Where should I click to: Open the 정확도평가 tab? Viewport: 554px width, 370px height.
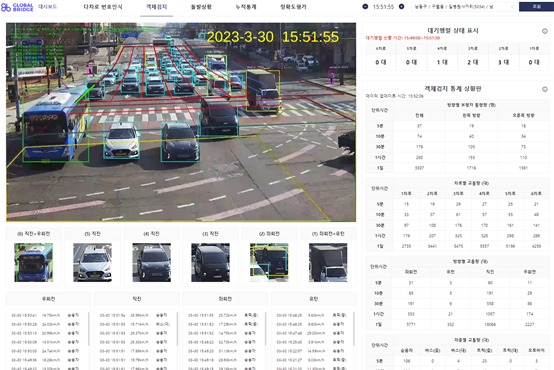(293, 7)
